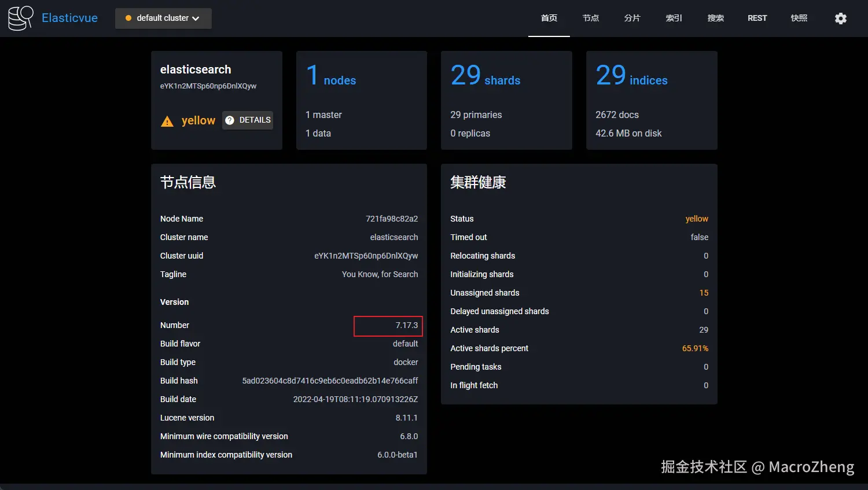Click the Status value yellow in health panel
Viewport: 868px width, 490px height.
(697, 219)
